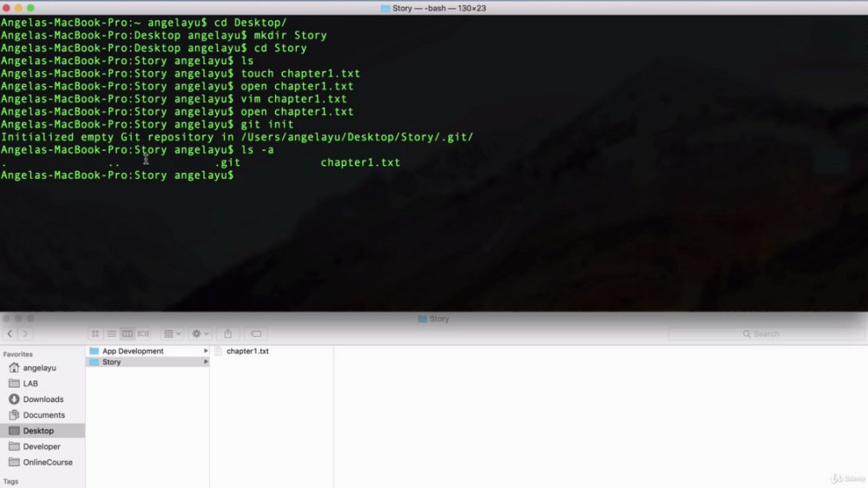Screen dimensions: 868x488
Task: Open the Share button in Finder toolbar
Action: [x=227, y=333]
